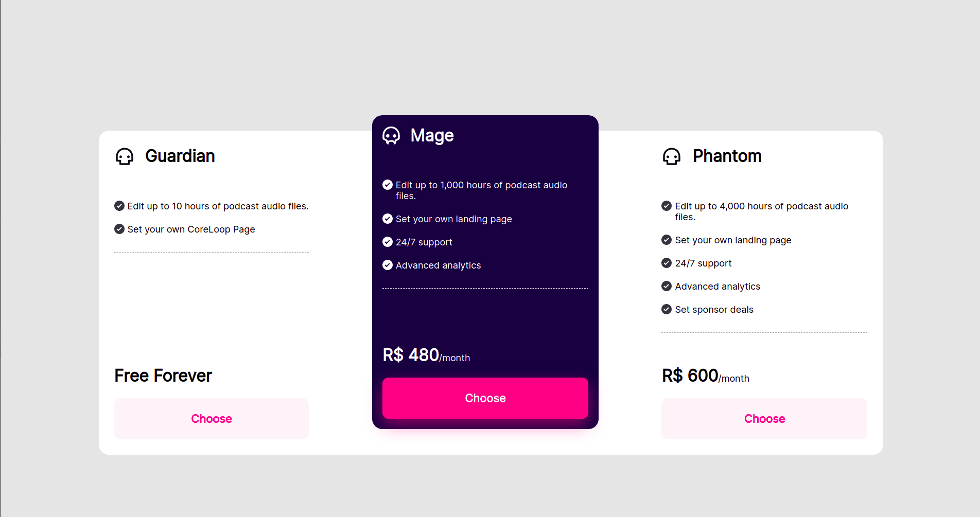Toggle the check on 'Edit up to 1,000 hours' feature
Screen dimensions: 980x517
click(x=387, y=185)
